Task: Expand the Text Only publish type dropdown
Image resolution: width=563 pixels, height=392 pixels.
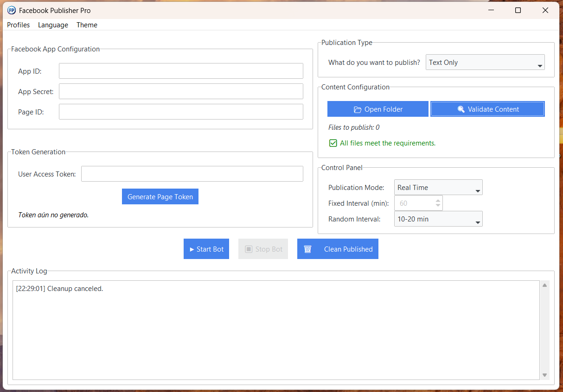Action: [485, 62]
